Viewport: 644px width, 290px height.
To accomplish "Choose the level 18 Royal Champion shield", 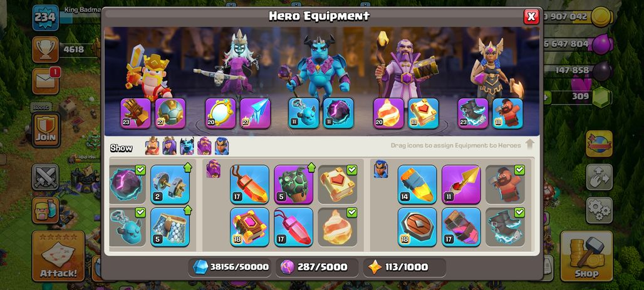I will (x=417, y=227).
